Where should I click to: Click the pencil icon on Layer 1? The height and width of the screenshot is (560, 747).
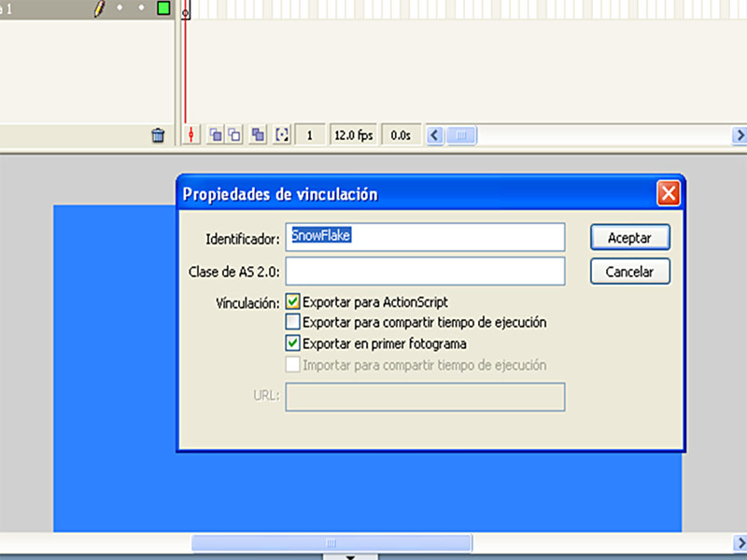coord(99,7)
